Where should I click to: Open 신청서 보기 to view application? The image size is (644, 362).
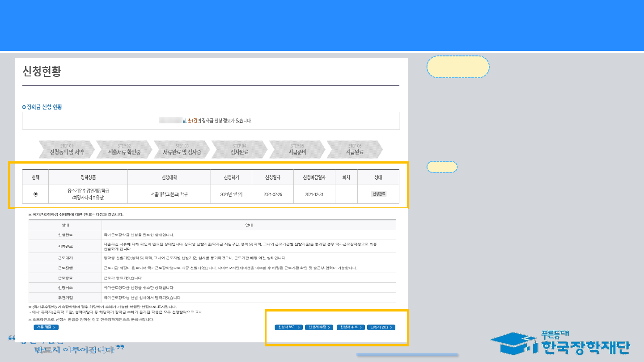(289, 327)
